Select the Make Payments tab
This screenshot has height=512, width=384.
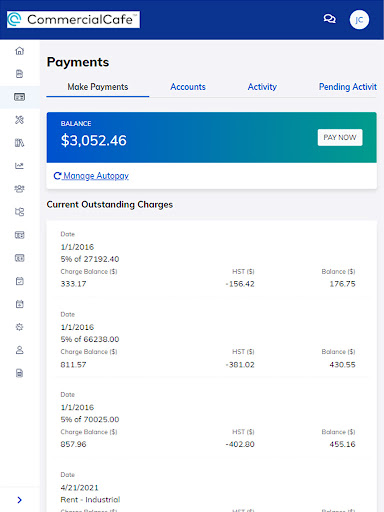98,87
